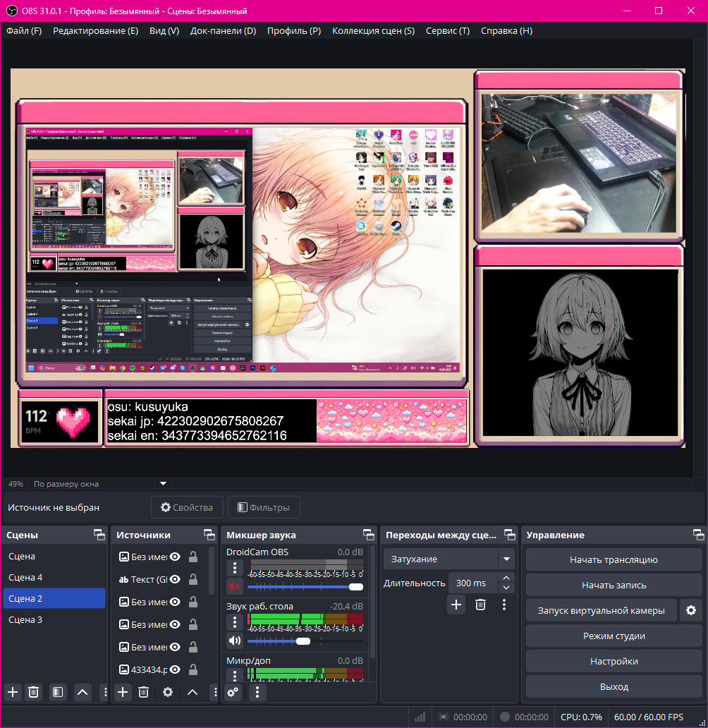This screenshot has height=728, width=708.
Task: Adjust the Звук раб. стола volume slider
Action: [x=305, y=641]
